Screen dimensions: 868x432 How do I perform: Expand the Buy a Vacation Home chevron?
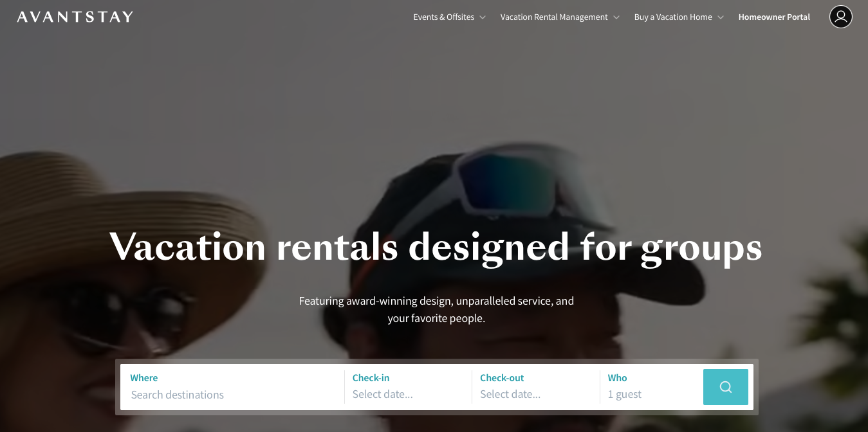[x=721, y=17]
